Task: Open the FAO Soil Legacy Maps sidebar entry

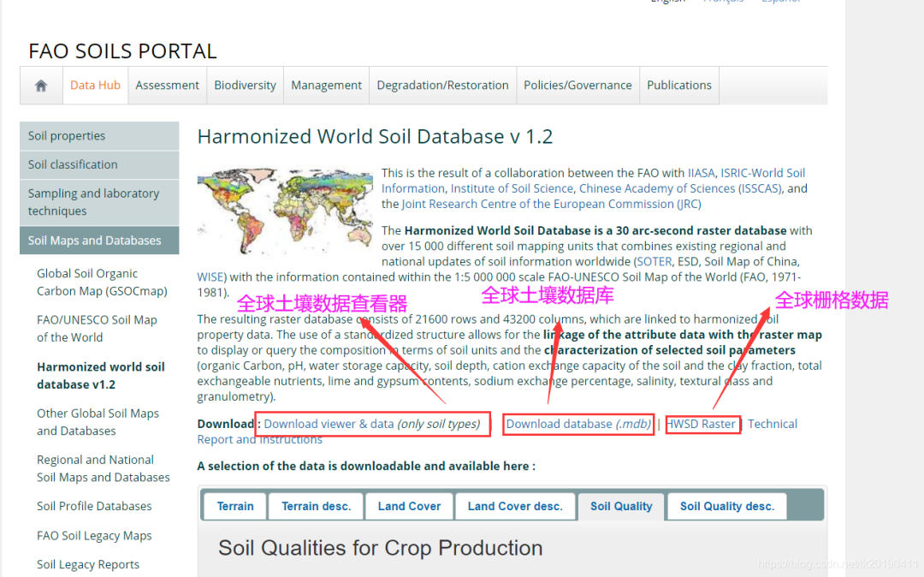Action: [94, 535]
